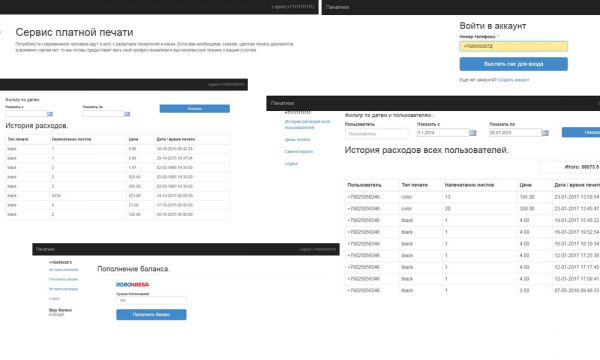This screenshot has width=600, height=360.
Task: Open change password sidebar link in admin panel
Action: (299, 151)
